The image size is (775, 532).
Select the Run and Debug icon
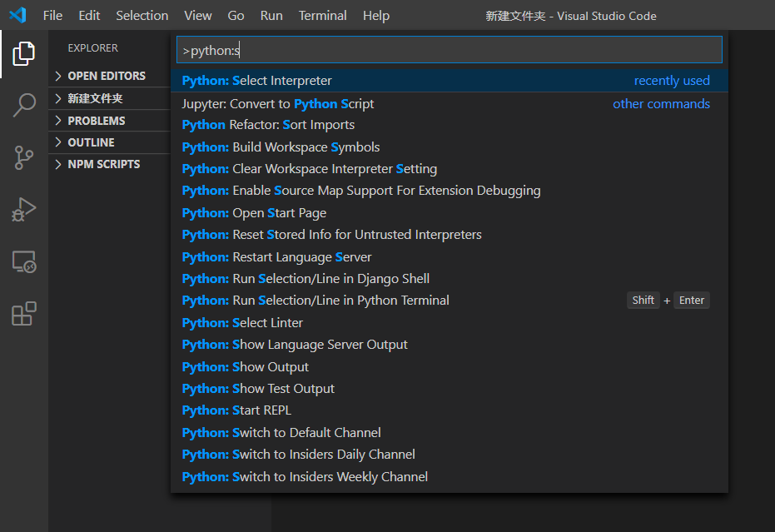23,209
